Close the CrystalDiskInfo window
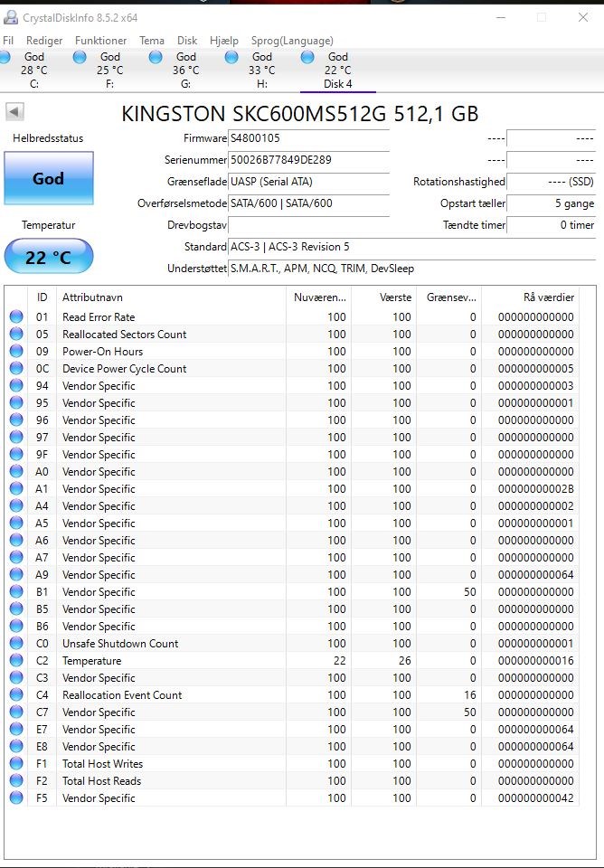 click(583, 18)
